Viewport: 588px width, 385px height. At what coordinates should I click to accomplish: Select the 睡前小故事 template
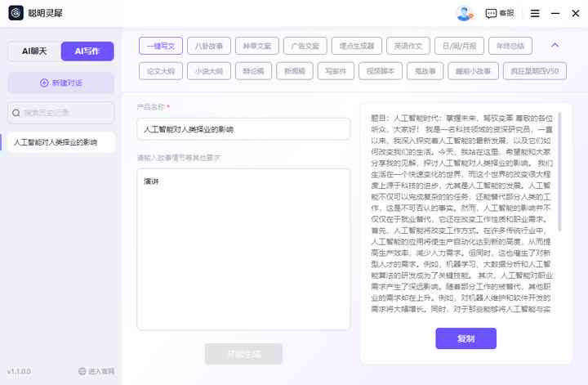click(473, 71)
